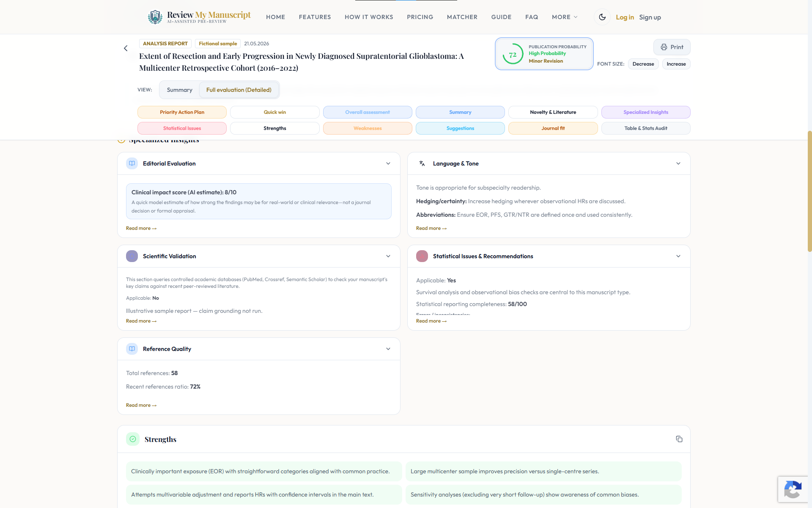Jump to Novelty & Literature section

tap(553, 112)
